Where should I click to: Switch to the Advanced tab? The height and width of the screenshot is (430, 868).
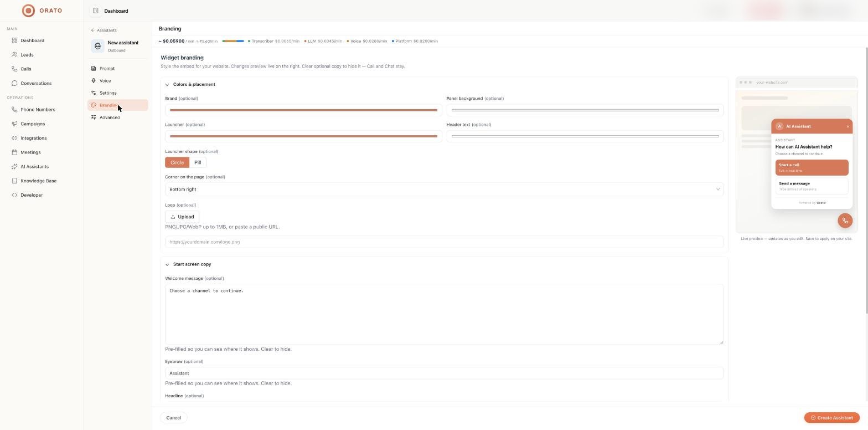pyautogui.click(x=118, y=117)
